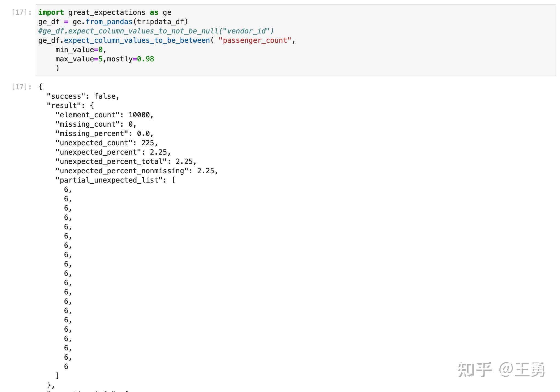Click the "success": false output line
This screenshot has width=560, height=392.
pos(83,96)
